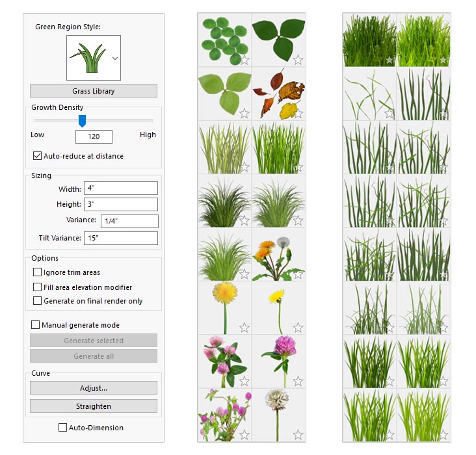Mark white clover flower as favorite
The height and width of the screenshot is (455, 476).
click(x=298, y=434)
